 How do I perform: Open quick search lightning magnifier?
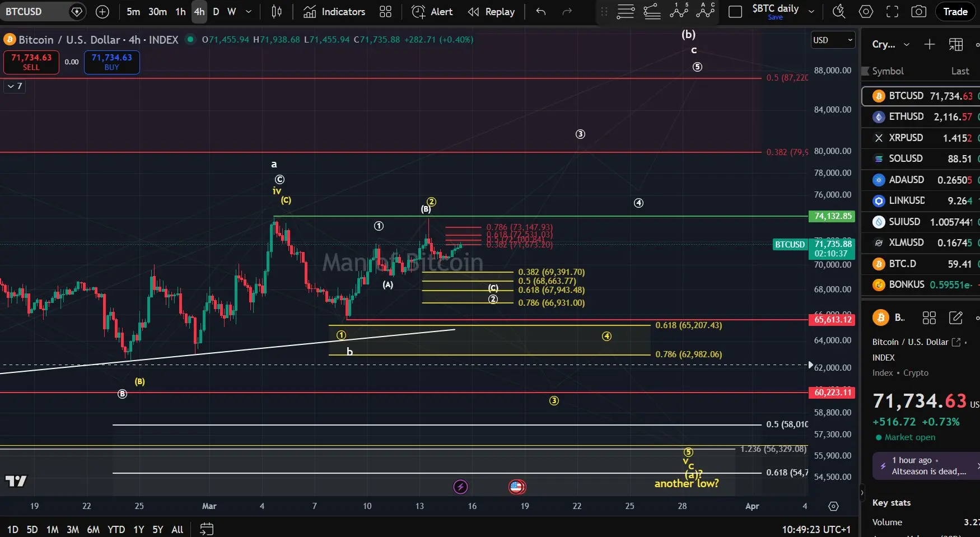839,11
